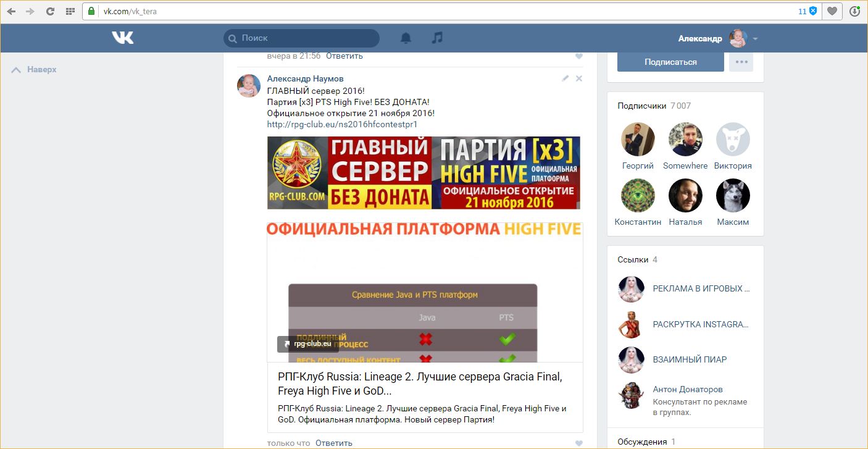Image resolution: width=868 pixels, height=449 pixels.
Task: Click the только что timestamp
Action: click(x=289, y=443)
